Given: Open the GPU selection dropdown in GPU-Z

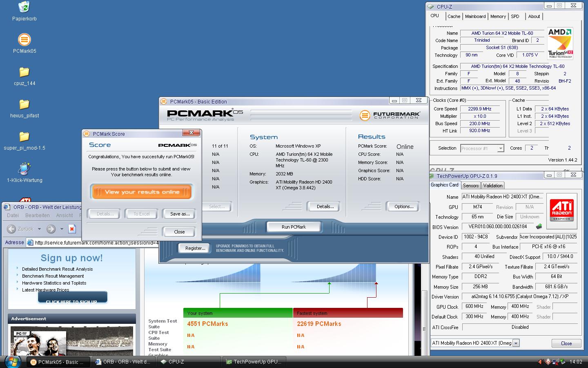Looking at the screenshot, I should tap(516, 343).
